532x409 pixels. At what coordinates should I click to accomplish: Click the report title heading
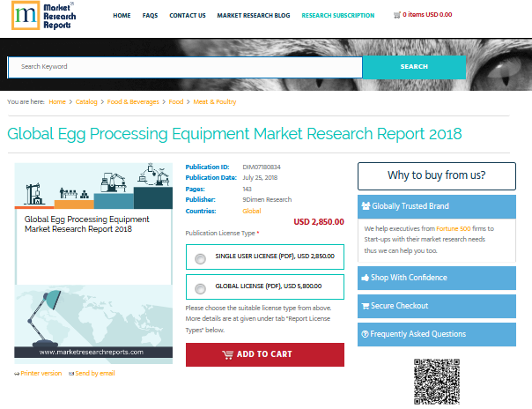pyautogui.click(x=234, y=134)
